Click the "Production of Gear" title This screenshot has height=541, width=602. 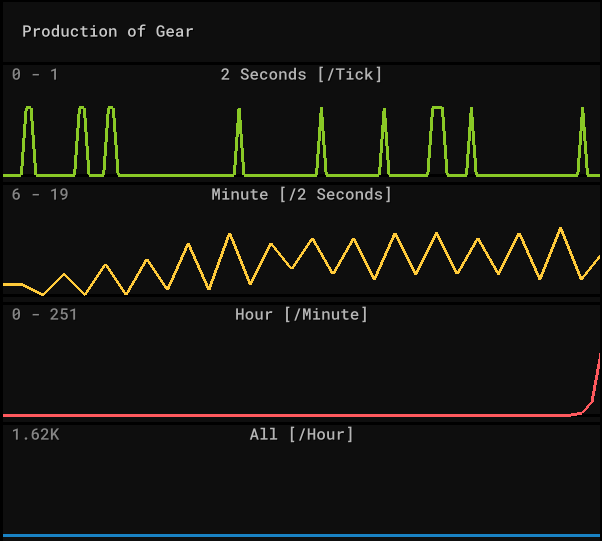pyautogui.click(x=108, y=31)
